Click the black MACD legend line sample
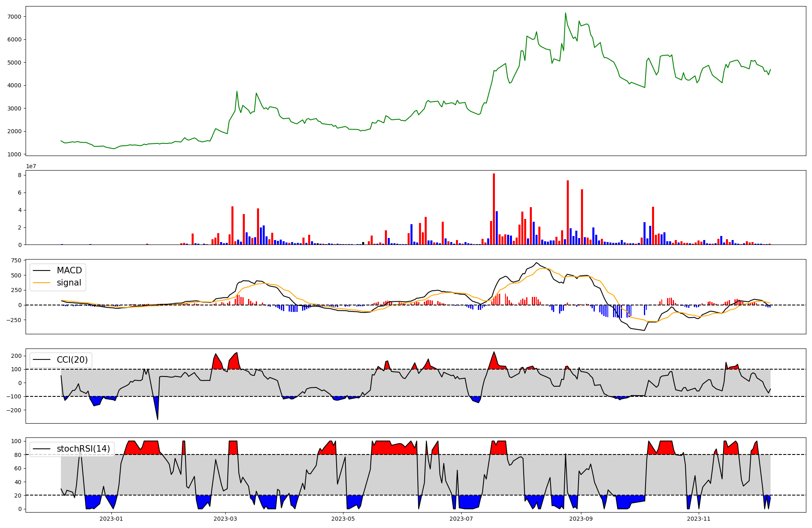The image size is (812, 528). (41, 270)
